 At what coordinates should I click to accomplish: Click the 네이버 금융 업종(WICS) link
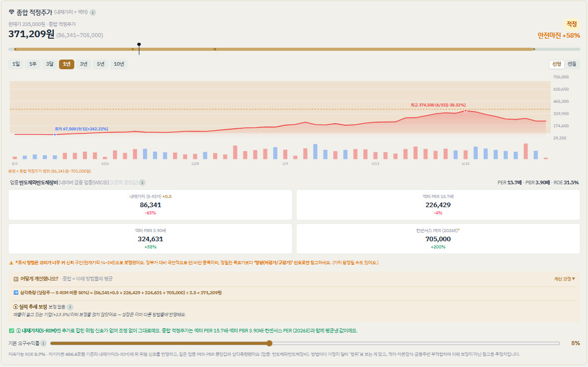84,182
